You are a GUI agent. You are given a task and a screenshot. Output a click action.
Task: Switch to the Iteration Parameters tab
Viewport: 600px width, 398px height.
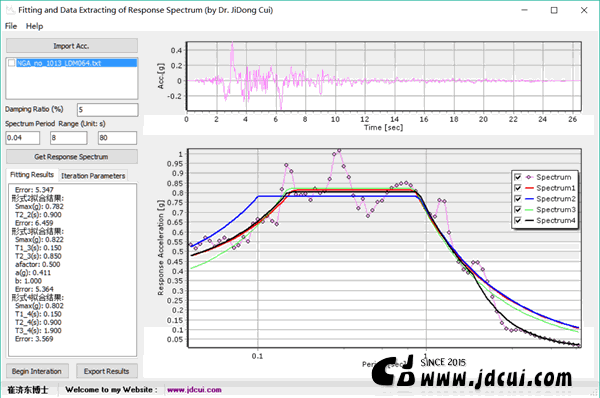[93, 176]
